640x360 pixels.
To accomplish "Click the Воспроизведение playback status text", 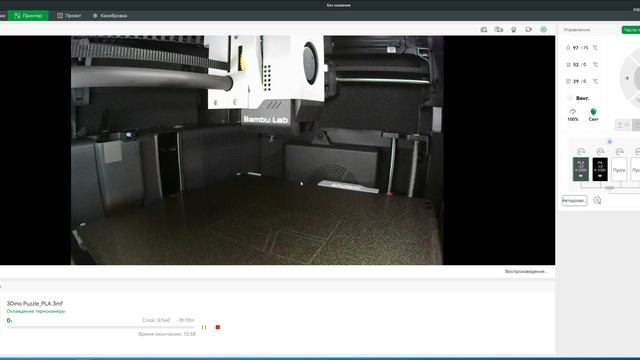I will 526,271.
